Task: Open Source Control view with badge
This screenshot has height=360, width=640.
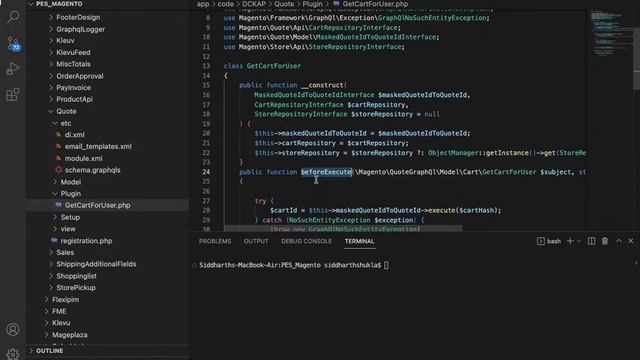Action: tap(13, 43)
